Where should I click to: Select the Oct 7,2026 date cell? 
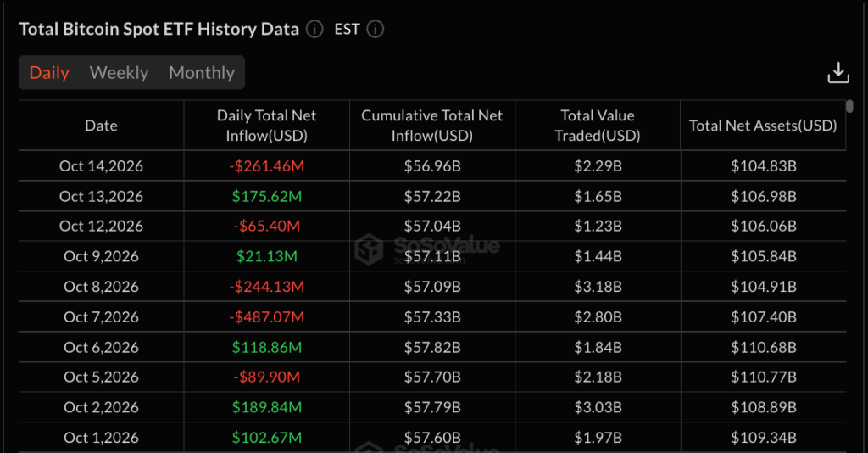tap(102, 317)
